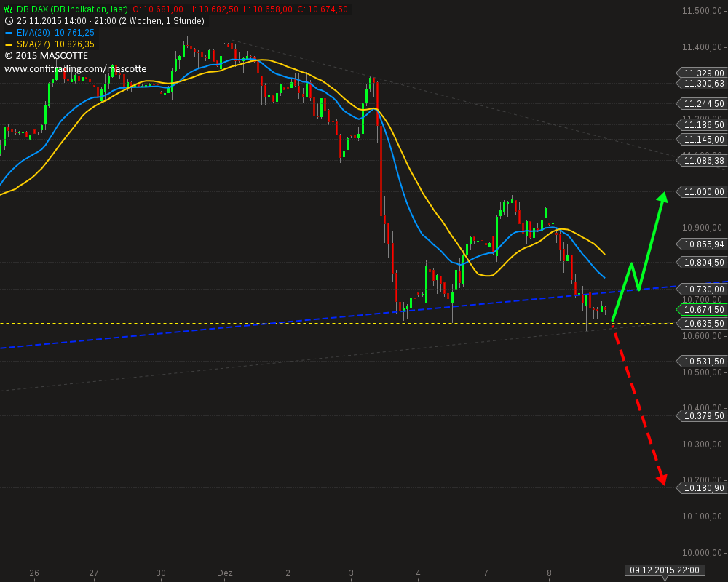Click the blue EMA(20) legend marker
The width and height of the screenshot is (728, 582).
pos(9,33)
